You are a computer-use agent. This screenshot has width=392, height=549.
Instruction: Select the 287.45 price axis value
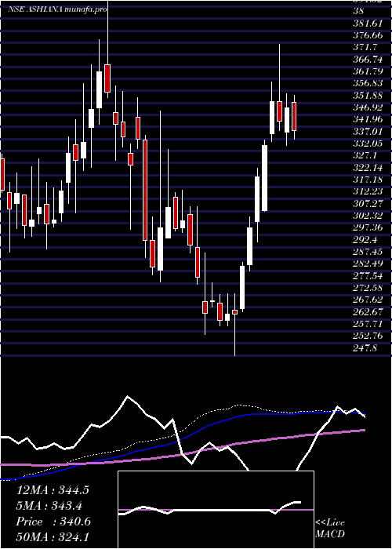(x=368, y=252)
